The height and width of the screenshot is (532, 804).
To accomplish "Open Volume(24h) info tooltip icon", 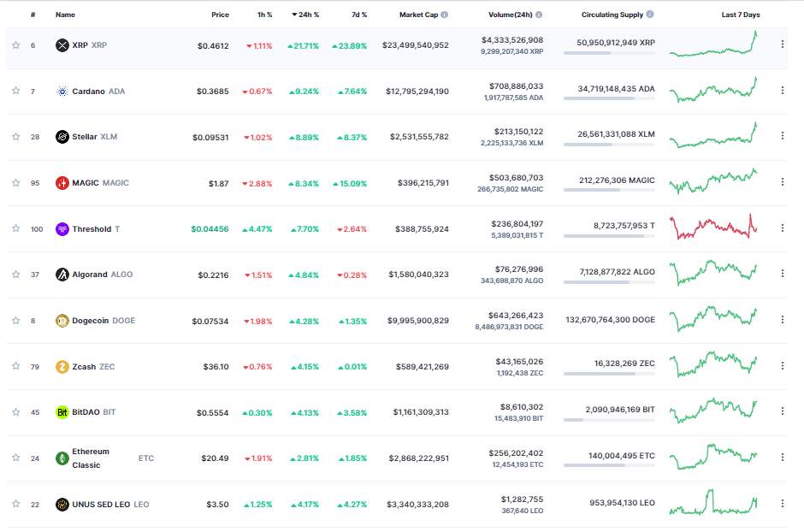I will 539,15.
